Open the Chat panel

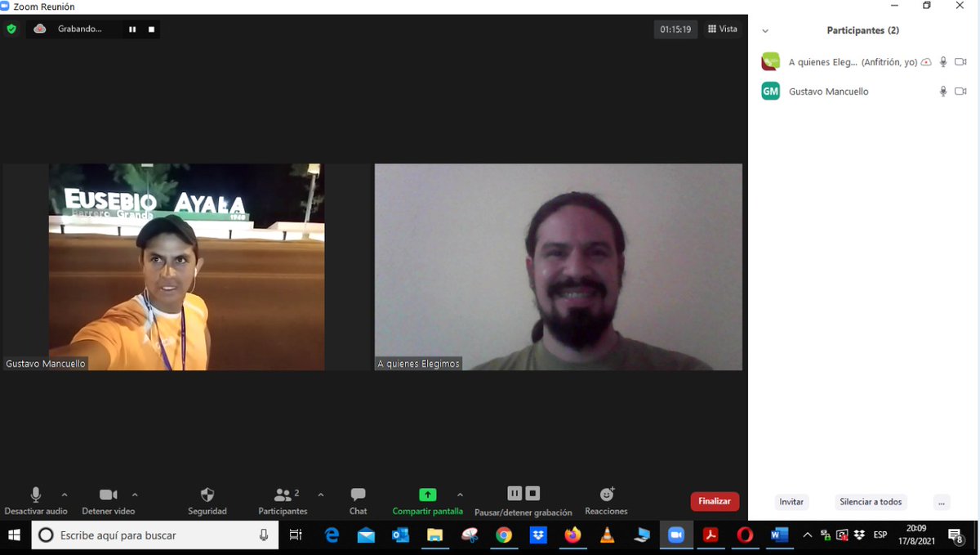coord(358,501)
